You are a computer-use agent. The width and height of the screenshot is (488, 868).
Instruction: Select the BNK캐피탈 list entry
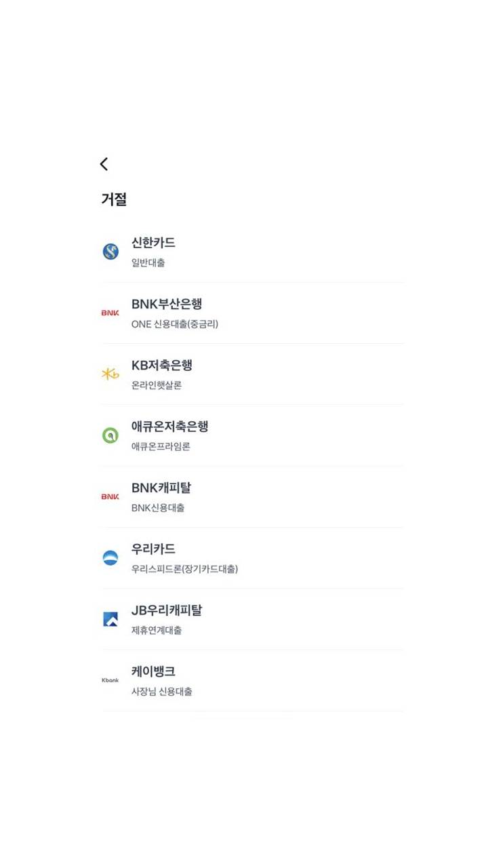click(x=252, y=497)
